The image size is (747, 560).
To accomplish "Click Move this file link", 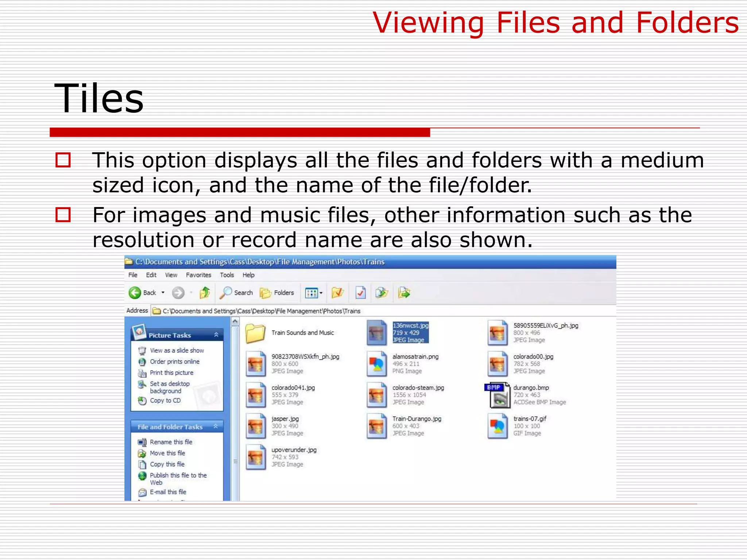I will tap(167, 453).
